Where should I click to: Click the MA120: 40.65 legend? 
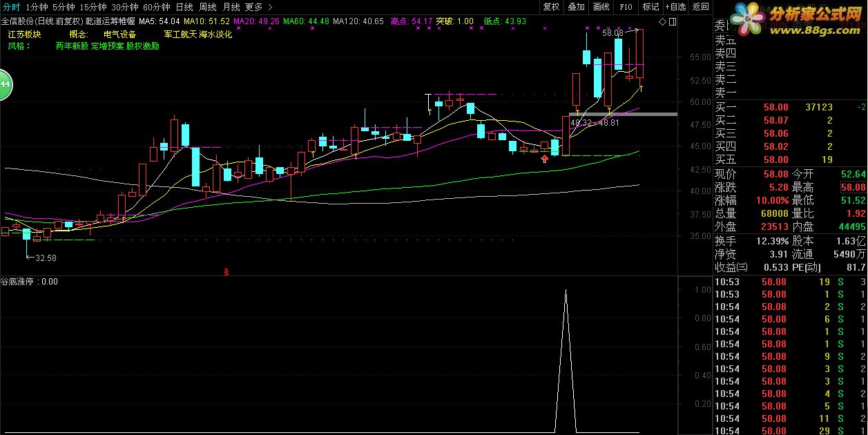(x=358, y=21)
